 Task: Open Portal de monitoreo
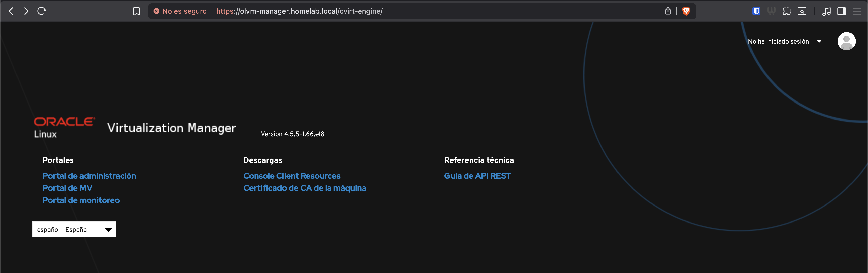click(x=81, y=200)
